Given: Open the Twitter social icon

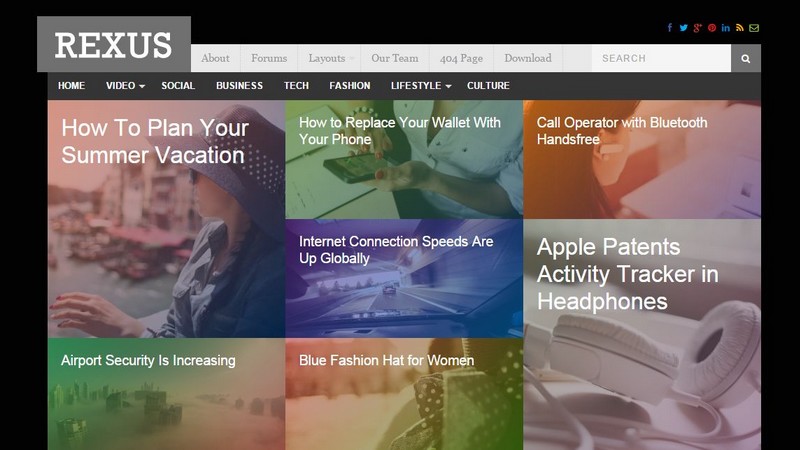Looking at the screenshot, I should pos(683,28).
